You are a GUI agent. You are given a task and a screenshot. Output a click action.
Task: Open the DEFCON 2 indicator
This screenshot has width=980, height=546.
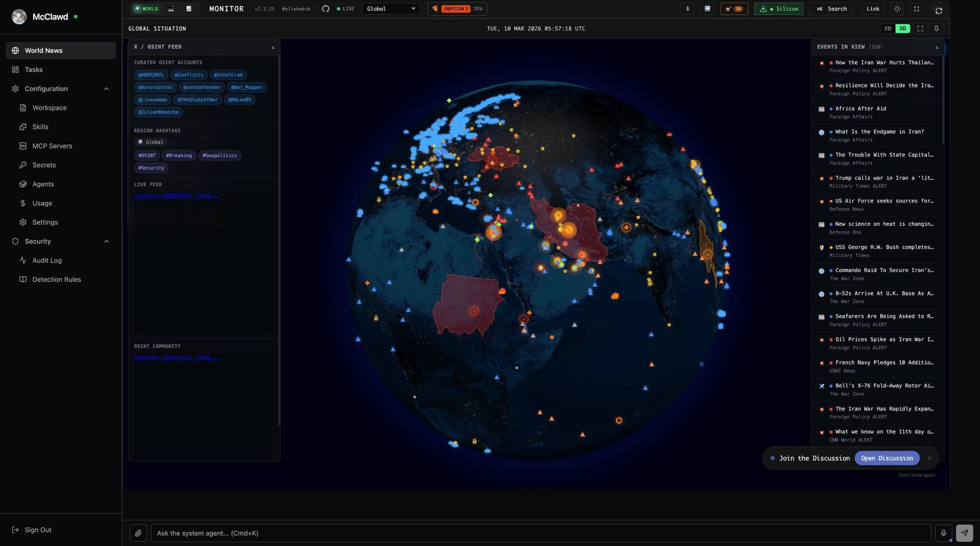[x=457, y=9]
